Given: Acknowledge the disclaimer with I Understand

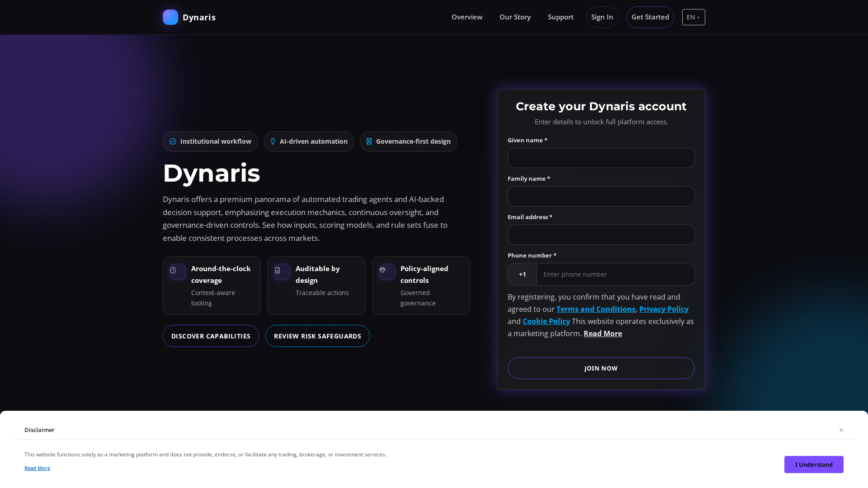Looking at the screenshot, I should [x=813, y=464].
